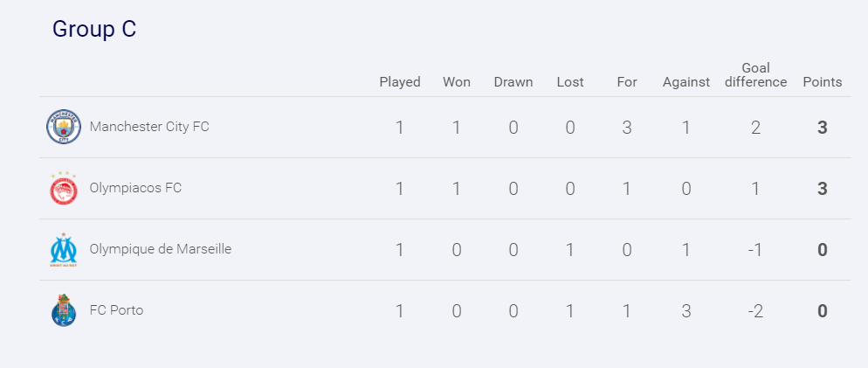Click the Played column header
The width and height of the screenshot is (868, 368).
coord(400,82)
